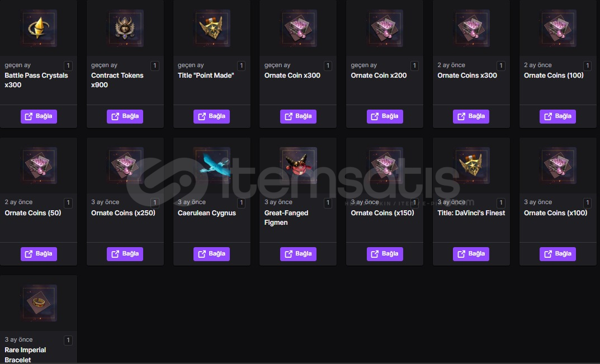The image size is (600, 364).
Task: Click Bağla under Great-Fanged Figmen
Action: tap(298, 254)
